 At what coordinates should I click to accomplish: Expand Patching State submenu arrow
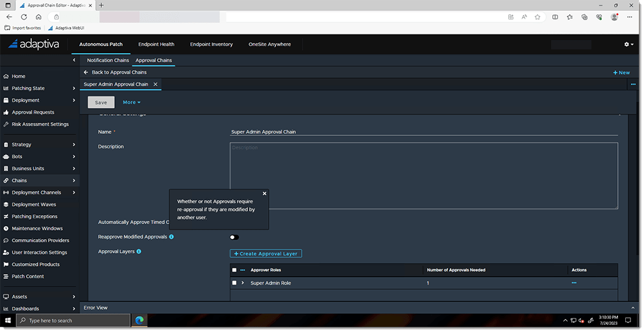coord(74,88)
